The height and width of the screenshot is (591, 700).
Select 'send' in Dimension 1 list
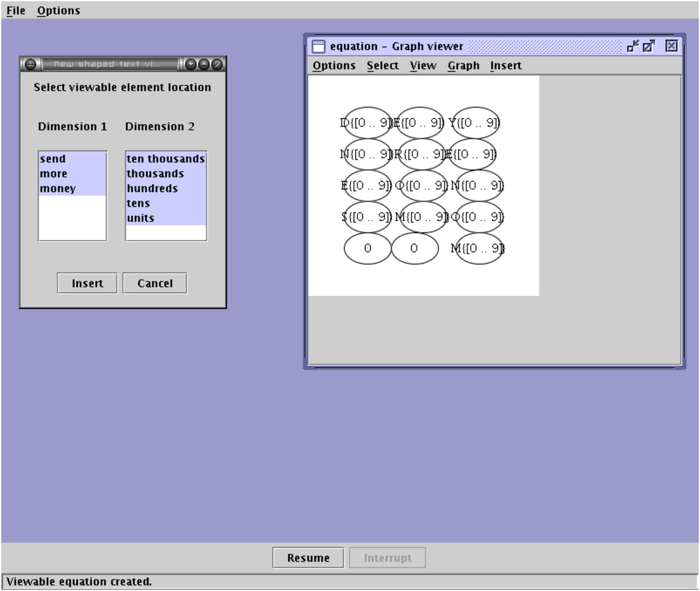(53, 159)
